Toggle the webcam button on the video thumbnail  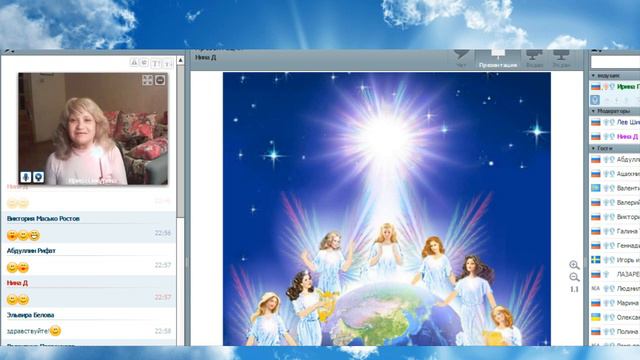click(x=38, y=177)
